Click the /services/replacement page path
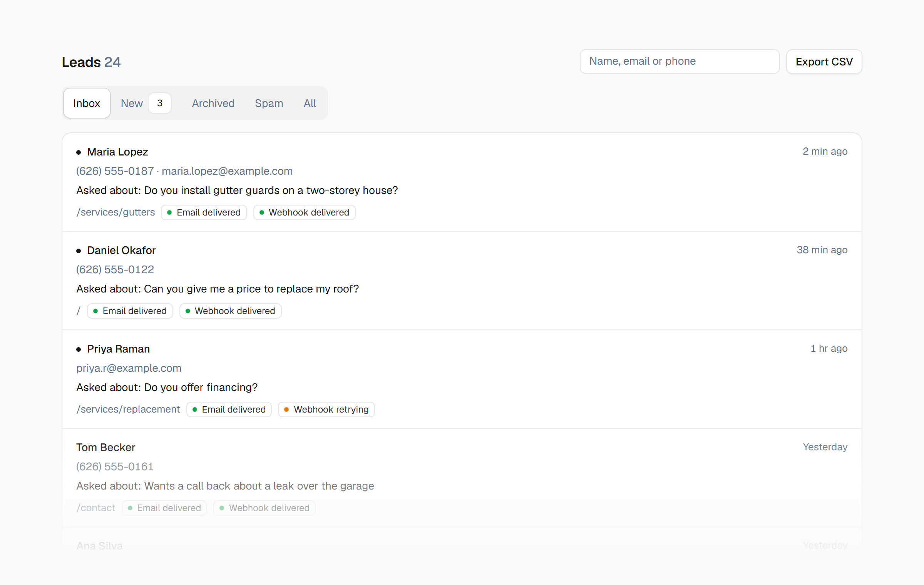Viewport: 924px width, 585px height. coord(128,409)
